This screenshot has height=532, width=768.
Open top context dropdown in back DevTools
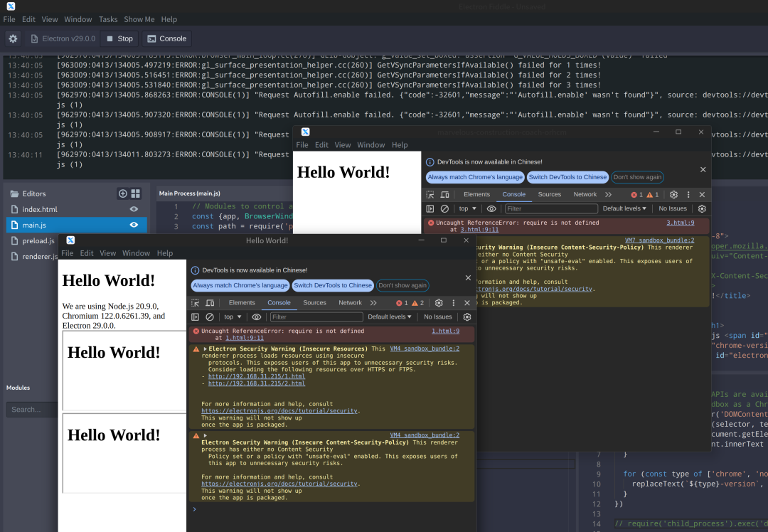click(468, 208)
